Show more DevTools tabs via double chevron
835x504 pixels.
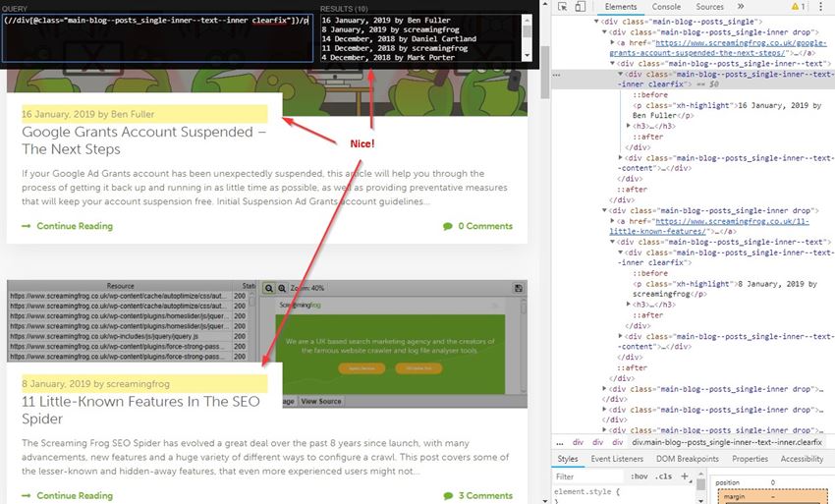(741, 7)
